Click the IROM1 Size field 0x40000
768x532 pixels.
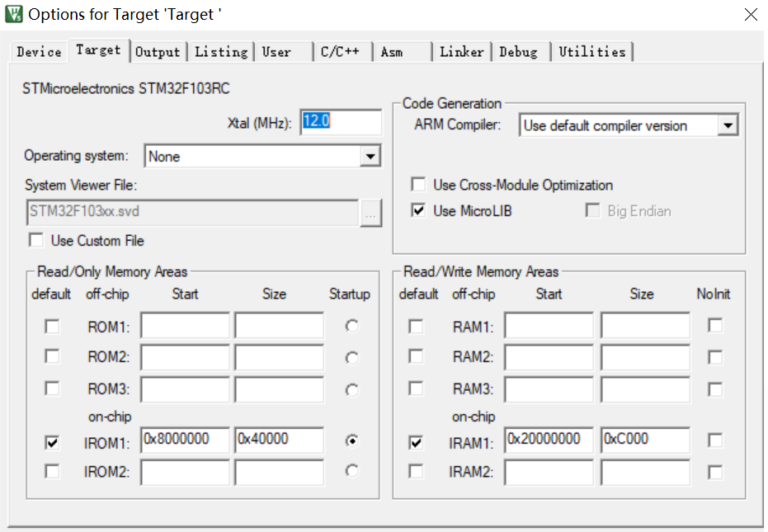click(x=279, y=440)
